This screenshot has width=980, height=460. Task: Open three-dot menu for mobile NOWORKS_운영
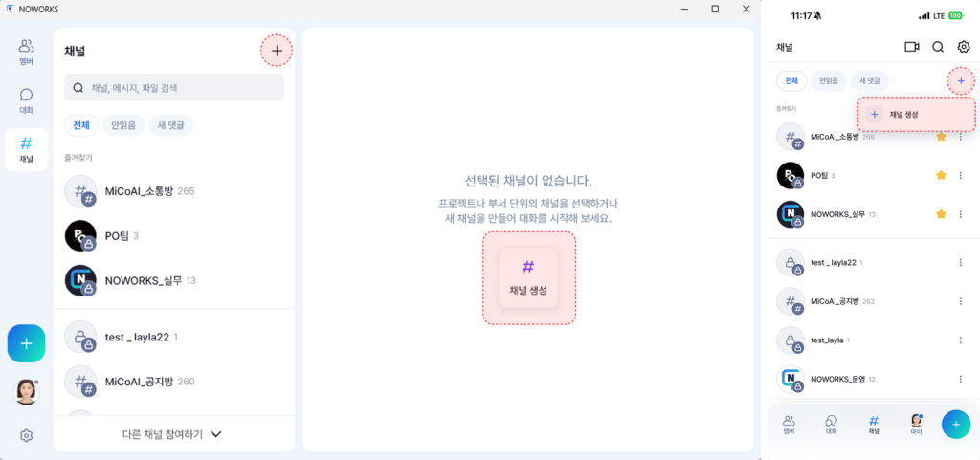(x=961, y=379)
